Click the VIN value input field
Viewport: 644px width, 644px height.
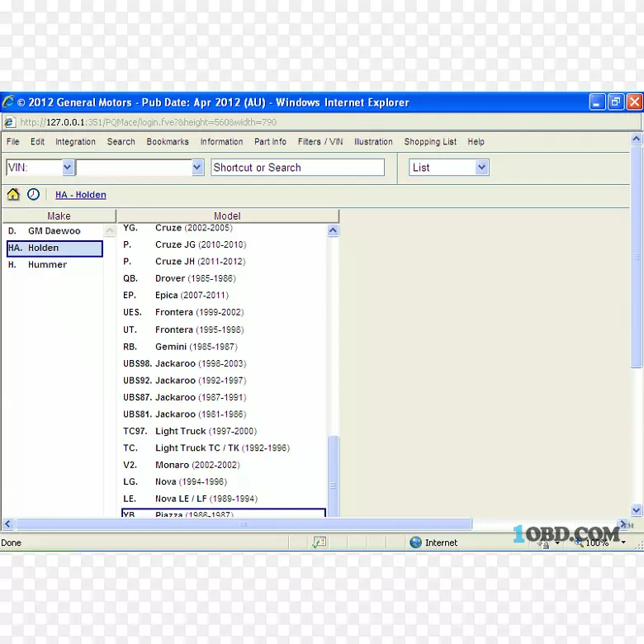click(134, 168)
